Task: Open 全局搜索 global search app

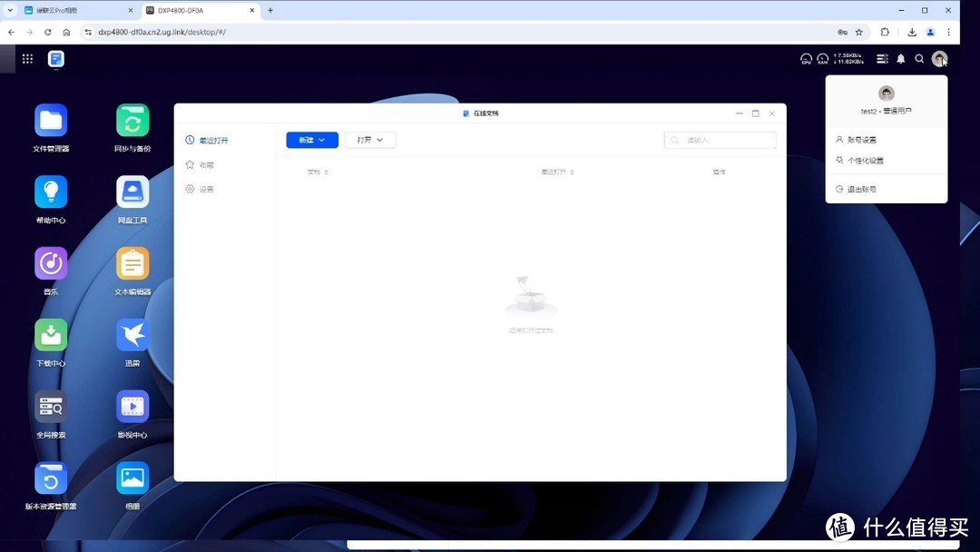Action: pyautogui.click(x=50, y=406)
